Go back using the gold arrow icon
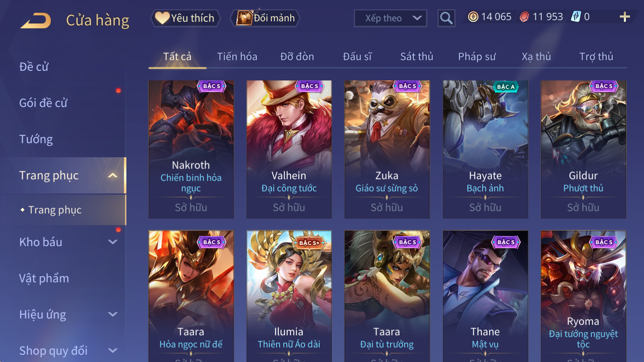The height and width of the screenshot is (362, 644). click(x=36, y=21)
